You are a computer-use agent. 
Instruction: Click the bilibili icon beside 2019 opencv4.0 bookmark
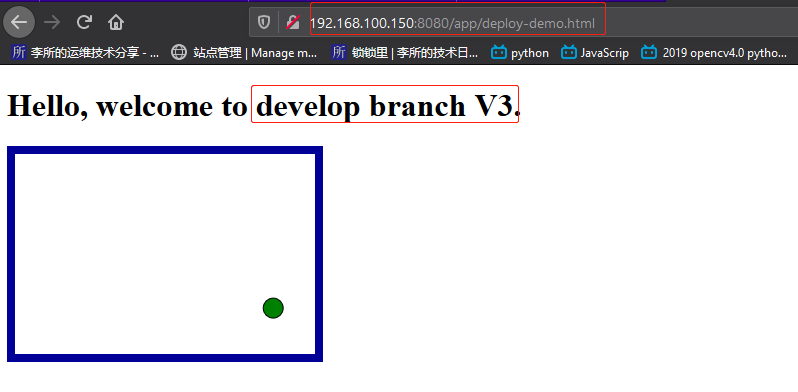point(648,52)
